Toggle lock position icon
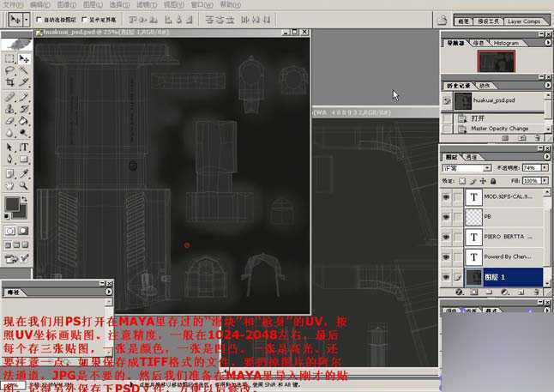This screenshot has height=392, width=554. pyautogui.click(x=483, y=181)
